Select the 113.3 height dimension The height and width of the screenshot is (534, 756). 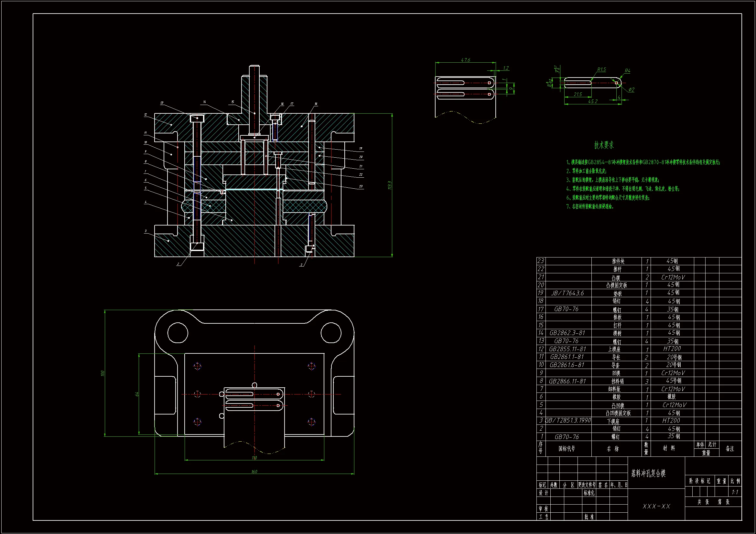(x=390, y=185)
